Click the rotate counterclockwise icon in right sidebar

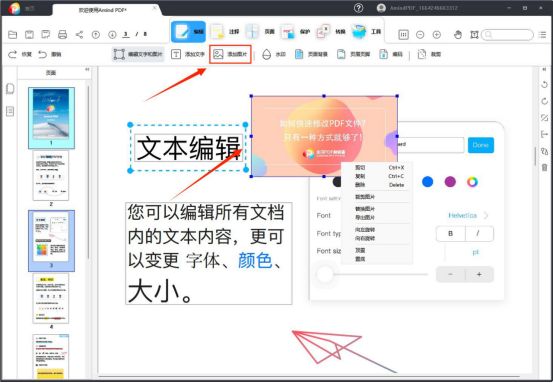544,85
